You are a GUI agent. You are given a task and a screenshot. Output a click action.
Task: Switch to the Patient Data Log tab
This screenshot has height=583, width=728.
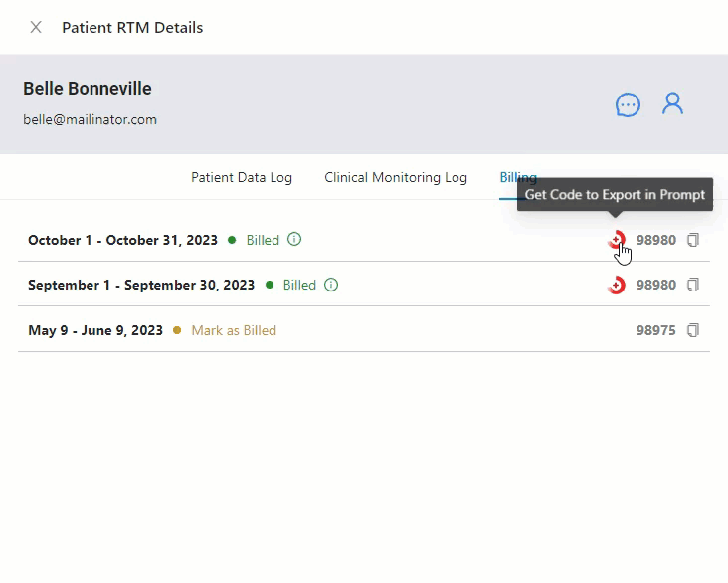(x=242, y=178)
